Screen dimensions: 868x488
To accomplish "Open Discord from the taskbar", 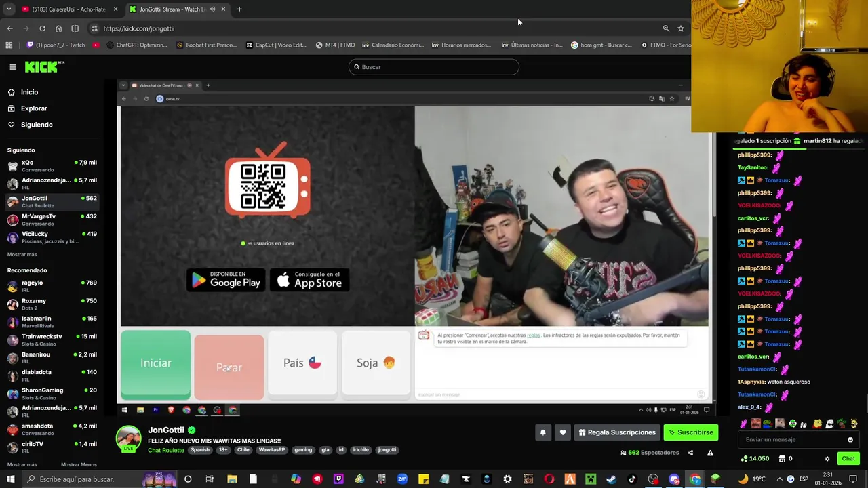I will pyautogui.click(x=674, y=479).
